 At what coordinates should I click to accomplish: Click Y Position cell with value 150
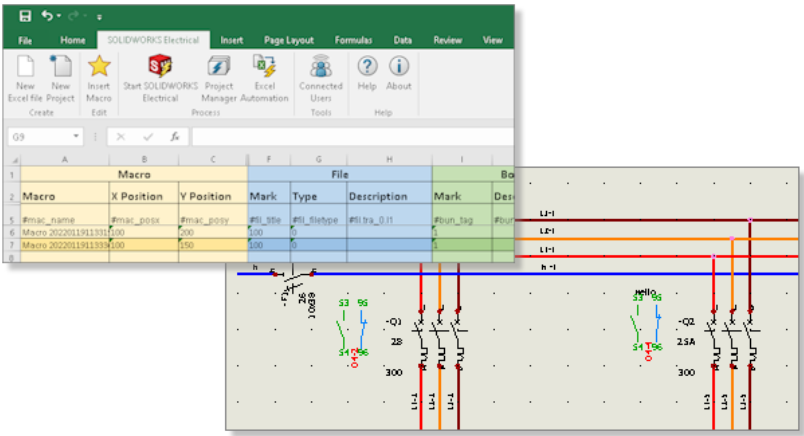[213, 245]
